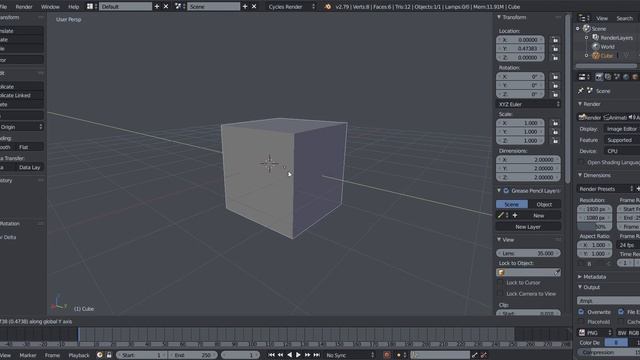Click the RenderLayers icon in the outliner
The image size is (640, 360).
pyautogui.click(x=596, y=38)
